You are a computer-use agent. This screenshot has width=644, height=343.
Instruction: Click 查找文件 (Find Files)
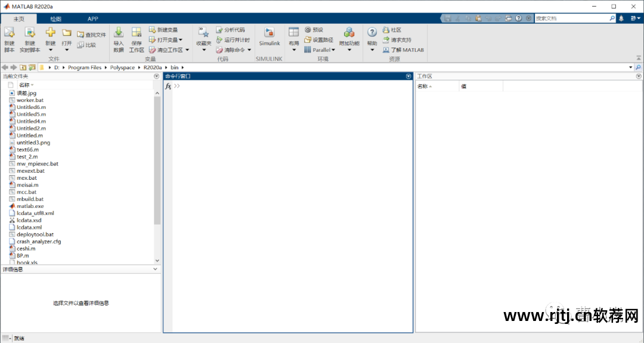(x=91, y=35)
